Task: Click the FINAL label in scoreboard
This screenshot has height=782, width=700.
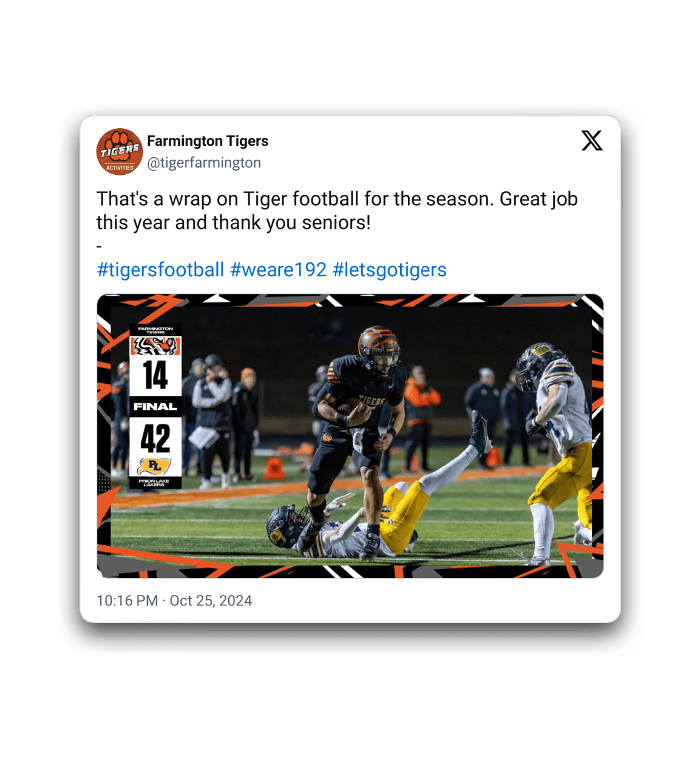Action: pos(155,407)
